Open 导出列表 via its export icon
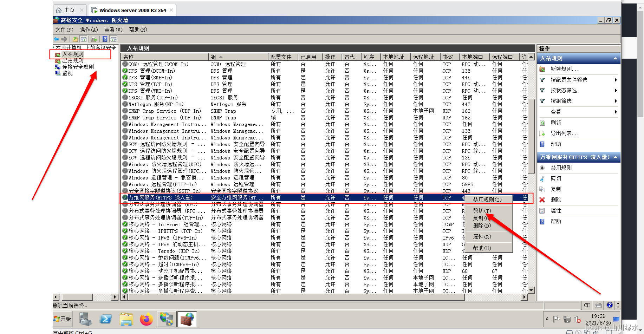The height and width of the screenshot is (334, 644). click(542, 134)
